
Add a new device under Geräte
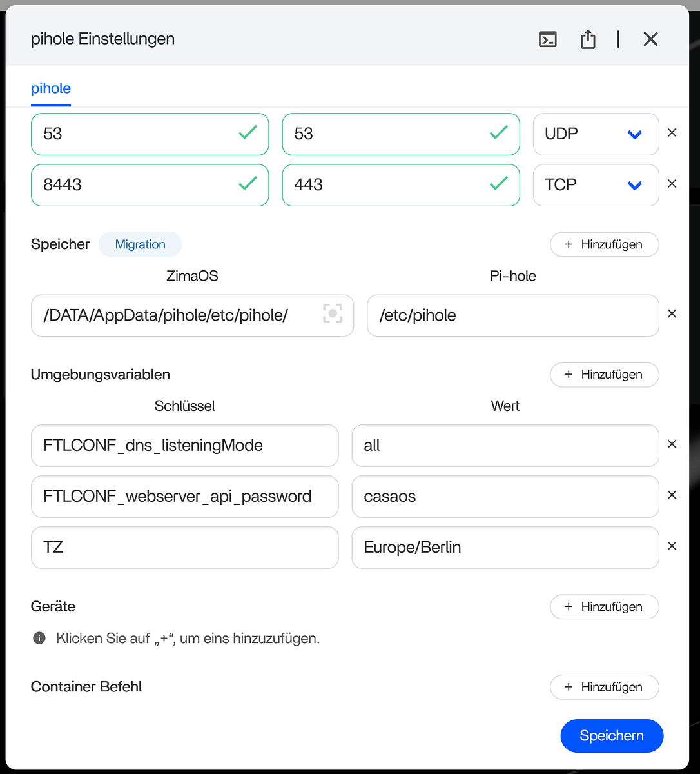coord(604,607)
